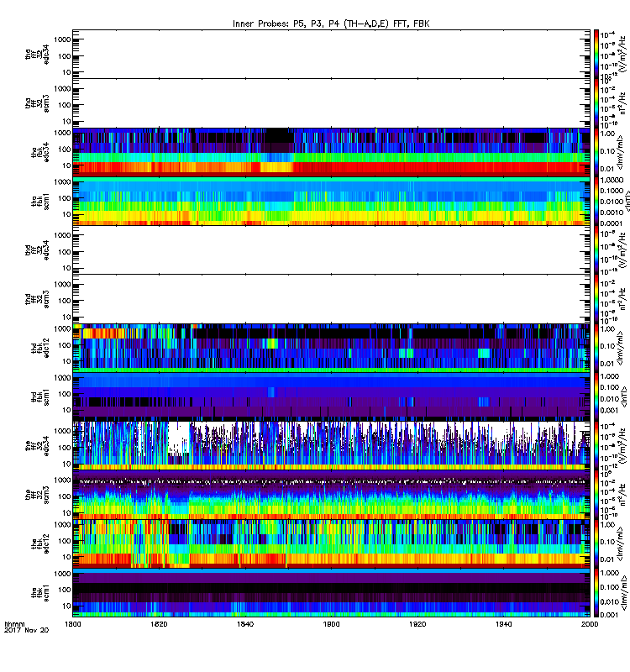Click the '2000' time axis label
This screenshot has width=630, height=672.
tap(590, 623)
